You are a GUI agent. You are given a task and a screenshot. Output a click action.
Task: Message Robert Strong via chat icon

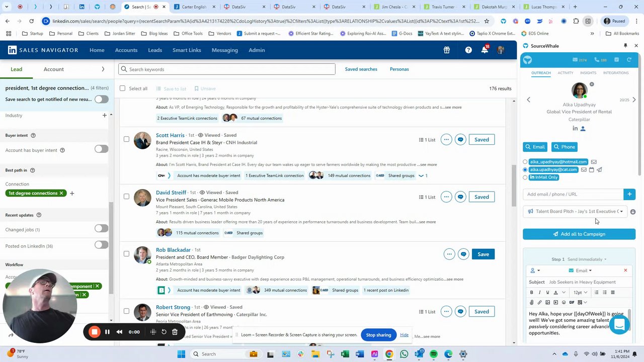pos(460,311)
